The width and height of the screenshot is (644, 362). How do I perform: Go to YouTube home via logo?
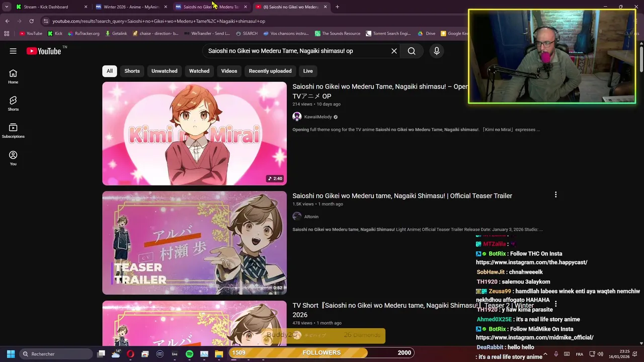[x=44, y=51]
